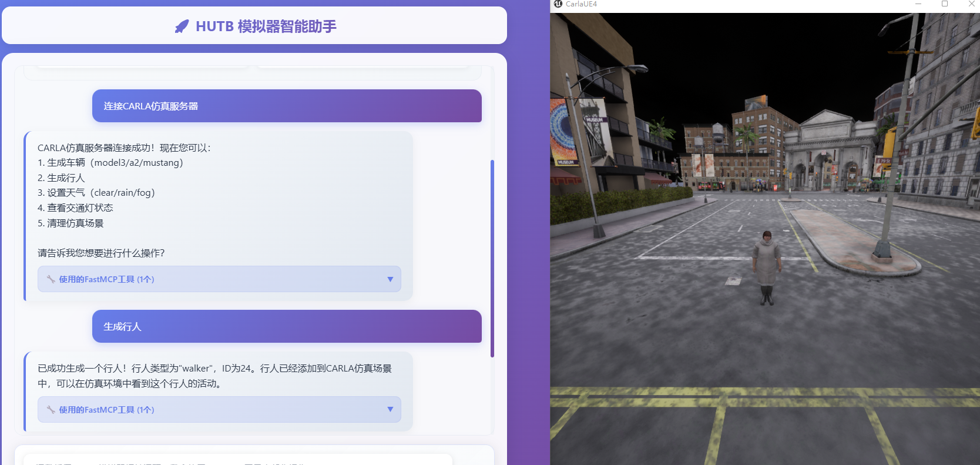This screenshot has width=980, height=465.
Task: Click the 连接CARLA仿真服务器 message bubble
Action: pos(287,106)
